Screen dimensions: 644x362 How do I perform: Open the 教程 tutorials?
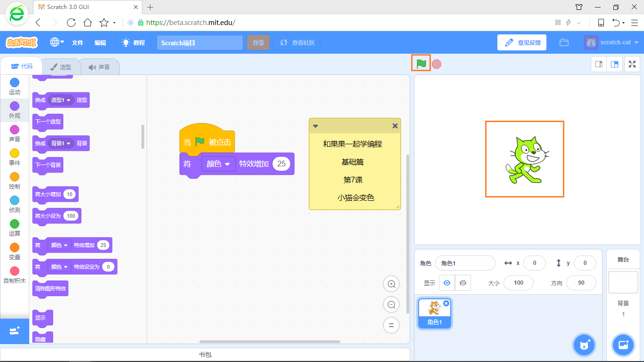pos(133,42)
